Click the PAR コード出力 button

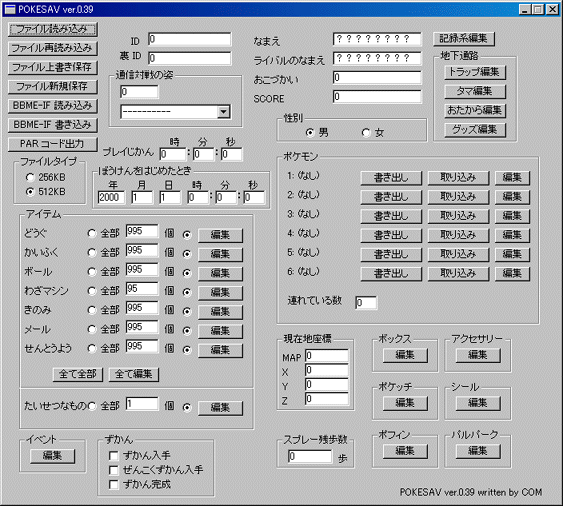coord(52,144)
